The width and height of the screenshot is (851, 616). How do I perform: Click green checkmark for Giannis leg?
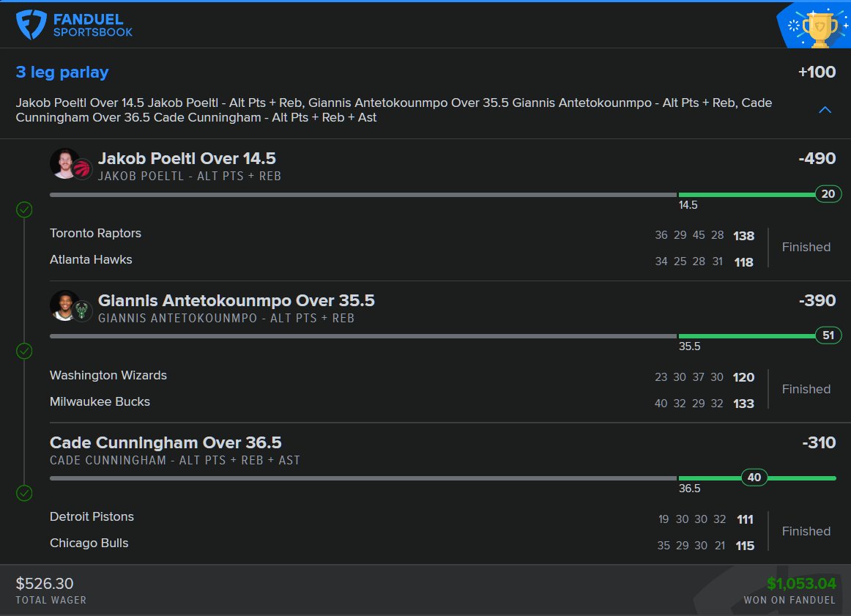24,351
